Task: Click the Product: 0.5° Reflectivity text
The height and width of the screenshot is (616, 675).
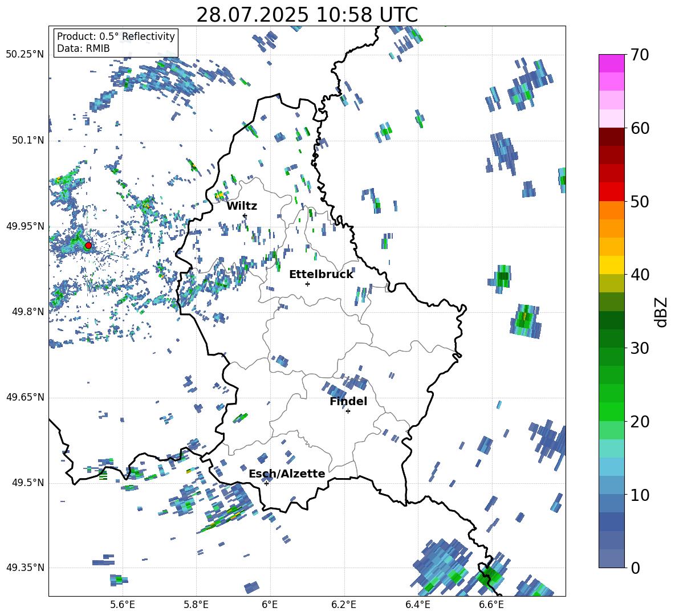Action: coord(116,36)
